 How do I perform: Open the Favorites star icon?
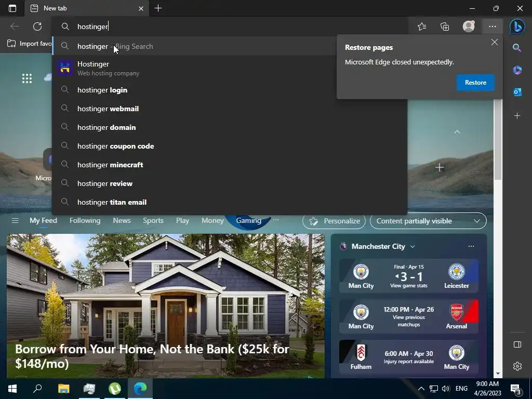pyautogui.click(x=422, y=26)
